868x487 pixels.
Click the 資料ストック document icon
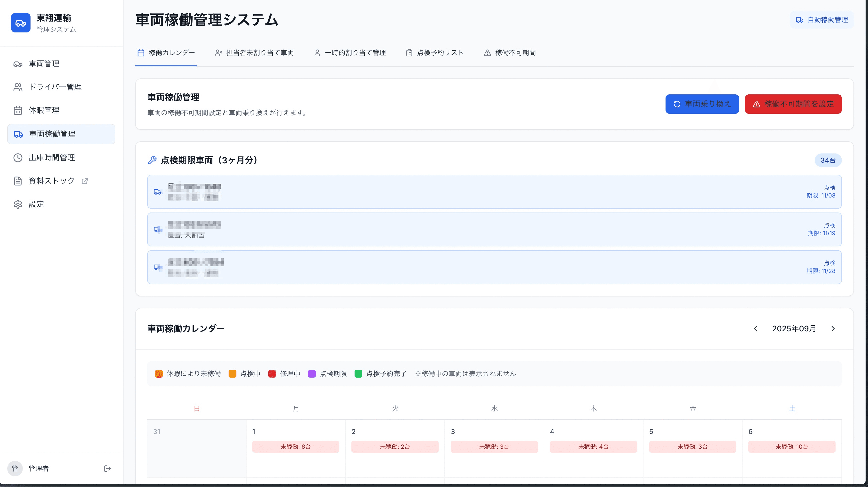coord(18,181)
